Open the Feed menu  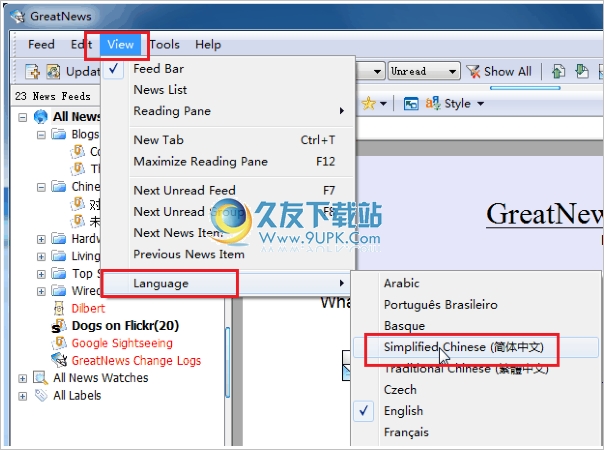41,44
